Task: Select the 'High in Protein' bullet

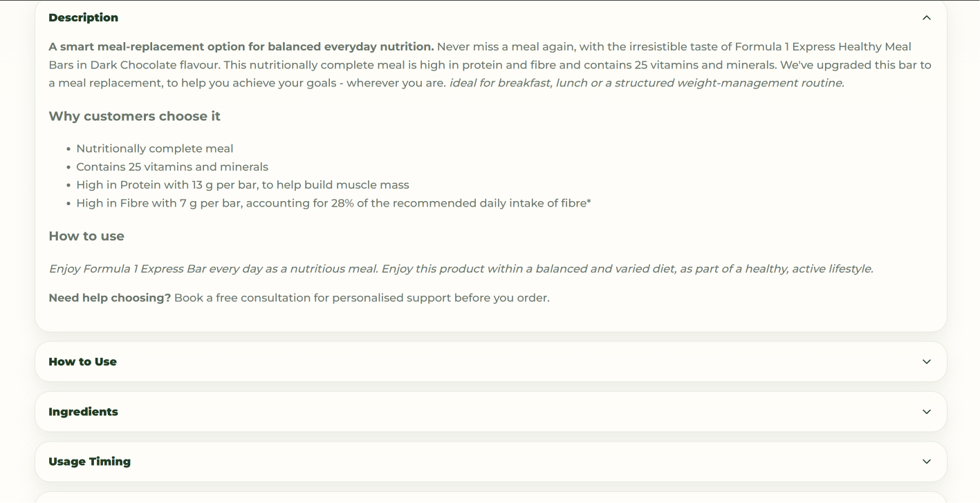Action: [x=243, y=185]
